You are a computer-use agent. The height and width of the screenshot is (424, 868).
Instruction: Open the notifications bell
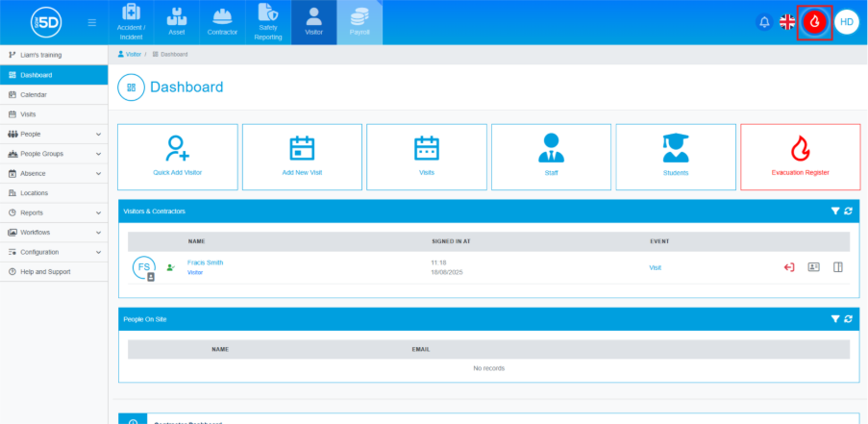764,22
